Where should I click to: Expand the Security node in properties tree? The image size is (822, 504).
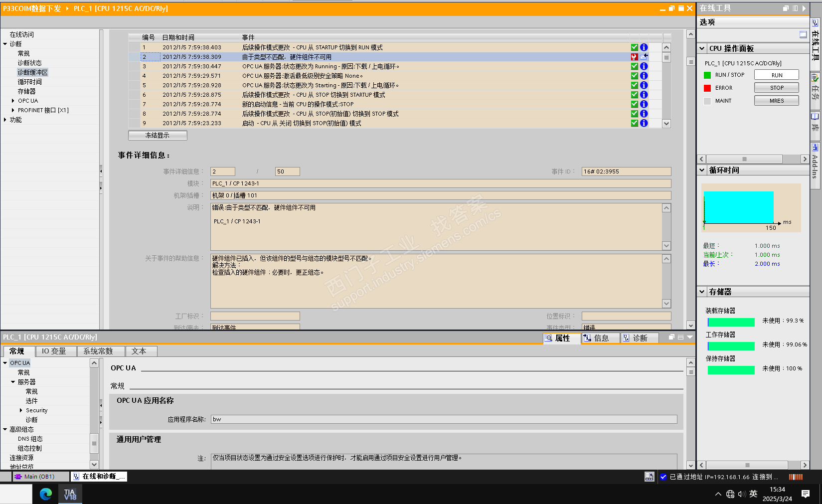[x=21, y=410]
